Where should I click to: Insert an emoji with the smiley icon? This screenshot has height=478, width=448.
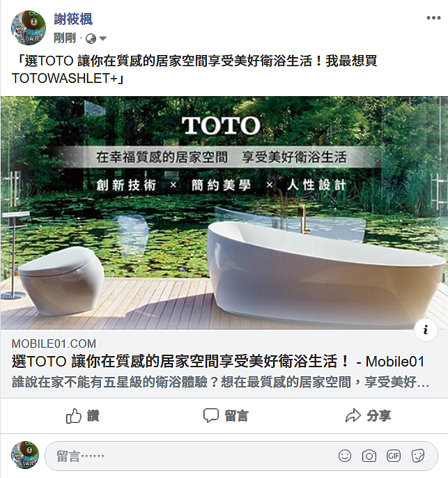tap(345, 456)
